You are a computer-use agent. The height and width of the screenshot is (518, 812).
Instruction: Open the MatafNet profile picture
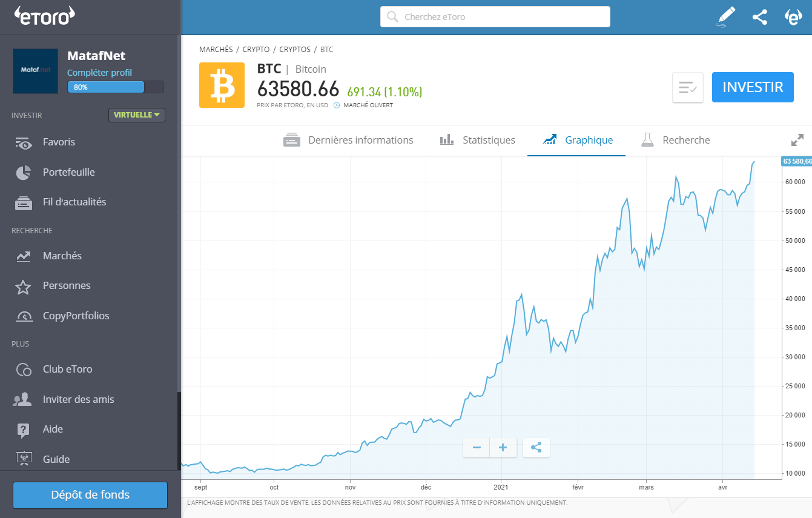[x=36, y=71]
